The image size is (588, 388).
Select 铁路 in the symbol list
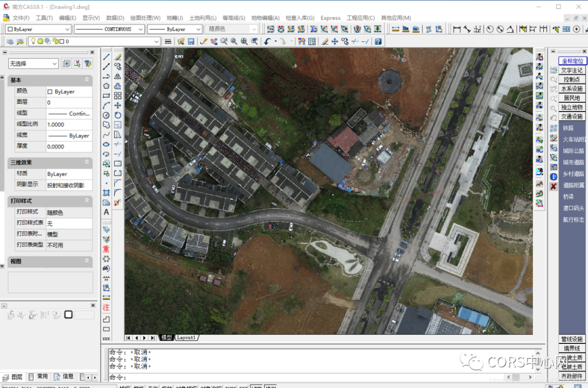[568, 128]
